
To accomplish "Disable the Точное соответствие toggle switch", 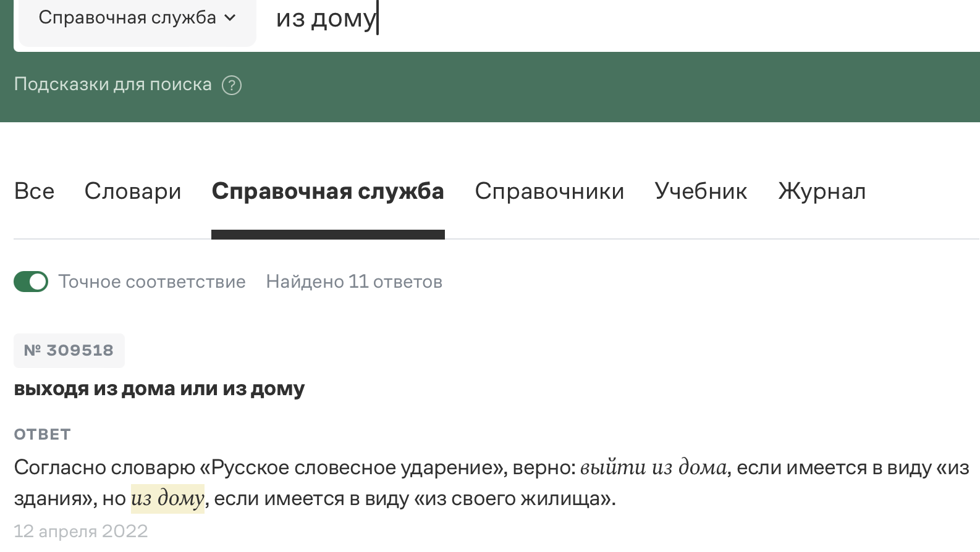I will click(x=31, y=282).
